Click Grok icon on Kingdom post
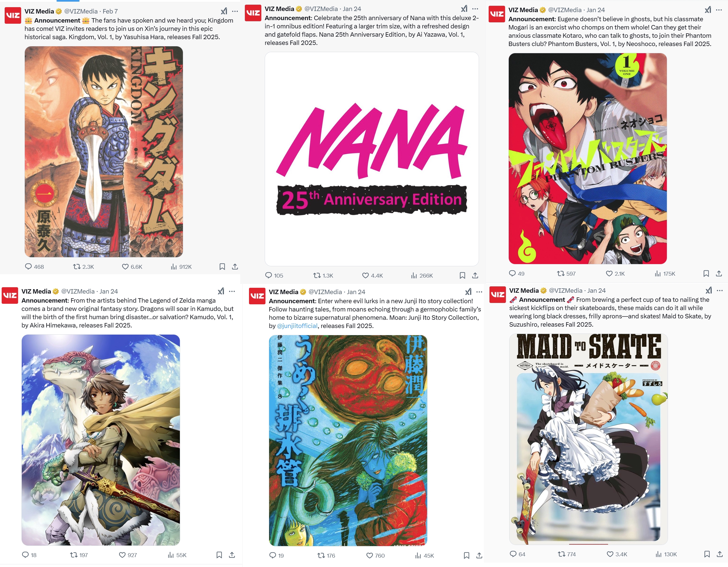Viewport: 728px width, 567px height. [224, 11]
